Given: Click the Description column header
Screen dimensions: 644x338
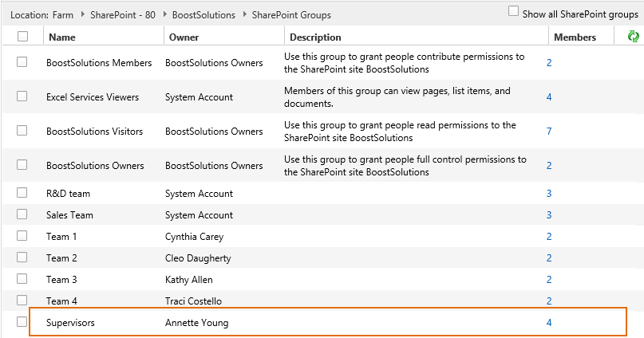Looking at the screenshot, I should click(315, 37).
